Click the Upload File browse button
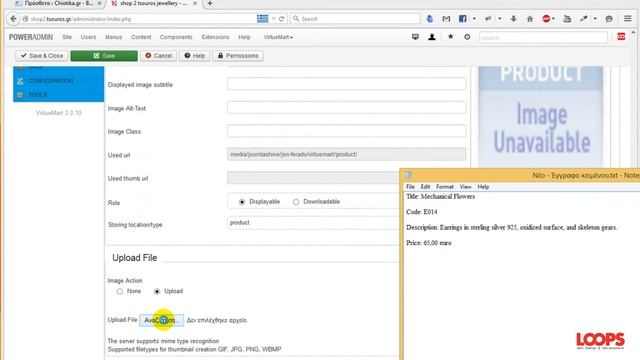This screenshot has height=360, width=640. 162,320
